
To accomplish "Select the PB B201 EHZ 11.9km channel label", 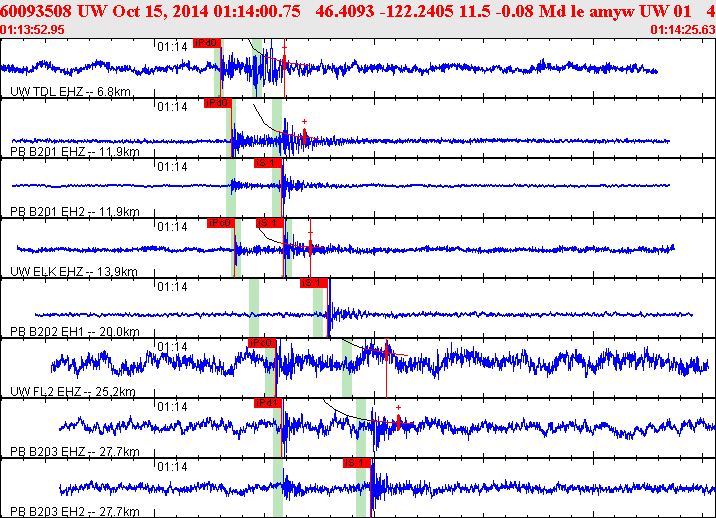I will point(74,152).
